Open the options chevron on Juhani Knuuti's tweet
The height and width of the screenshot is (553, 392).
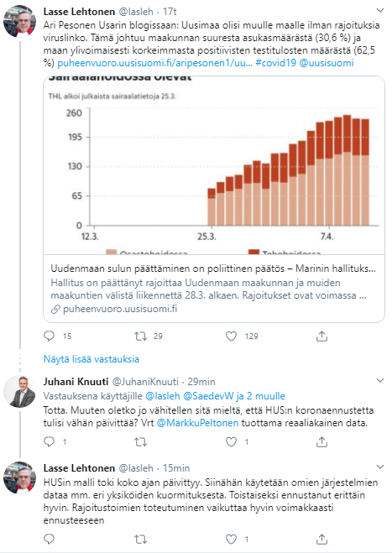[x=380, y=380]
